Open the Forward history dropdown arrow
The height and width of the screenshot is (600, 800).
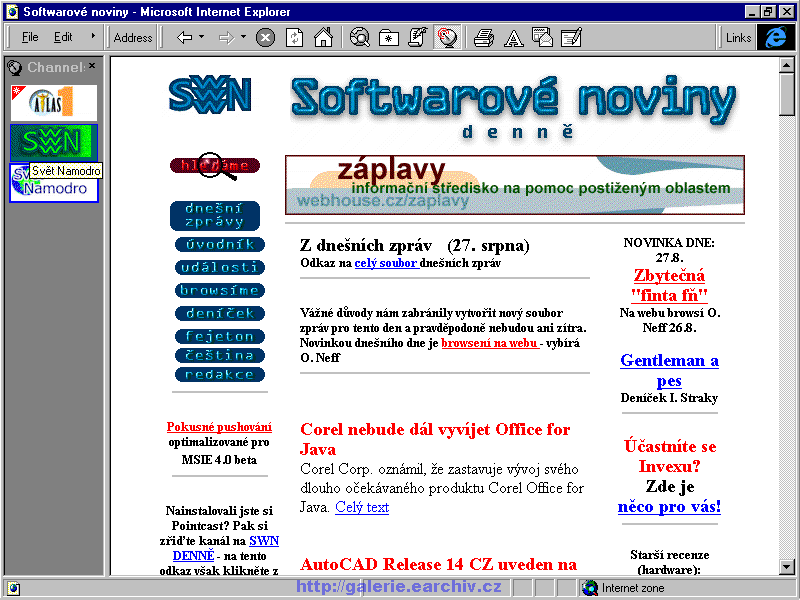[x=243, y=37]
